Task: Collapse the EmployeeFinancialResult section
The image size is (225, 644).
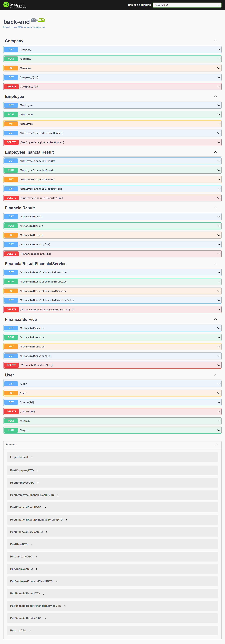Action: pyautogui.click(x=216, y=152)
